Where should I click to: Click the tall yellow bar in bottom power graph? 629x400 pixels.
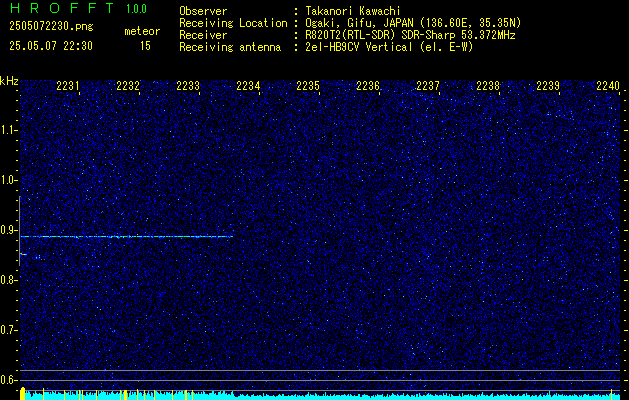pyautogui.click(x=23, y=393)
